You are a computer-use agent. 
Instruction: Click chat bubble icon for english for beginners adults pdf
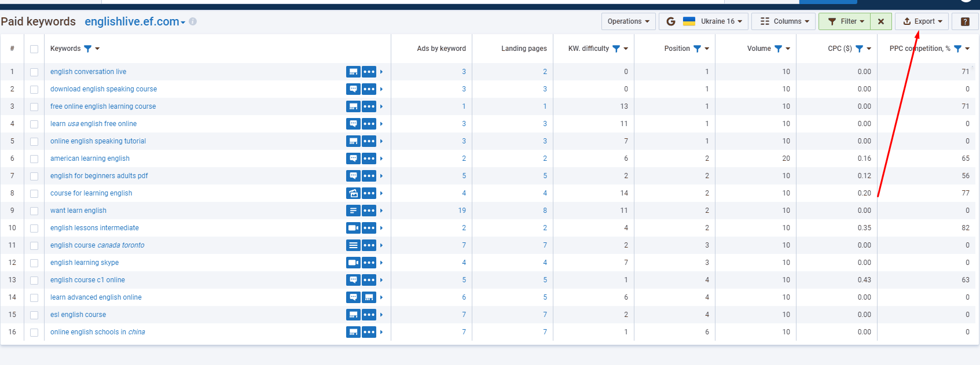[353, 176]
